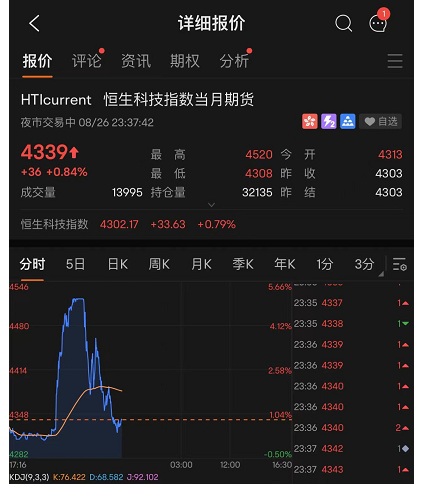Image resolution: width=421 pixels, height=484 pixels.
Task: Select the 5日 chart period
Action: tap(75, 264)
